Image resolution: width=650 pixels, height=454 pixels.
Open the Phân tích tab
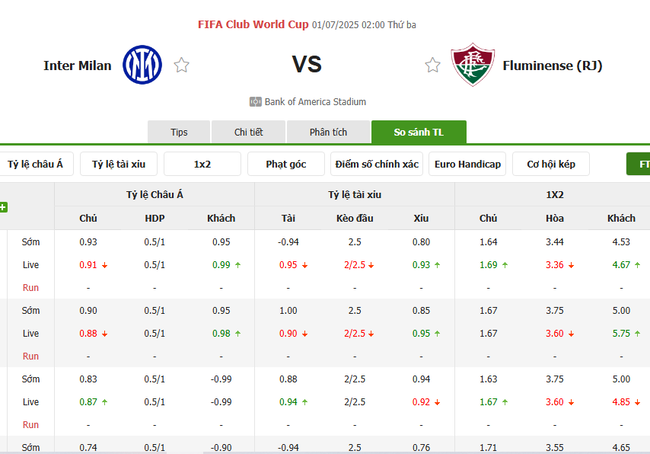328,132
